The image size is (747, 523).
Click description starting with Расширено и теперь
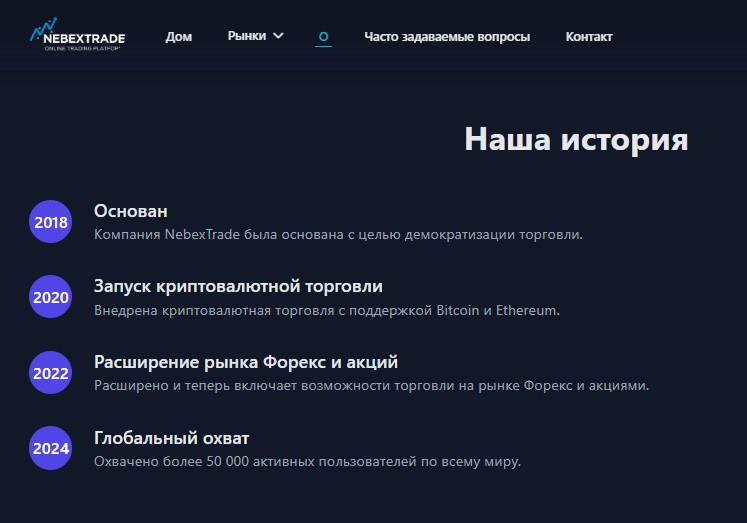pos(372,385)
